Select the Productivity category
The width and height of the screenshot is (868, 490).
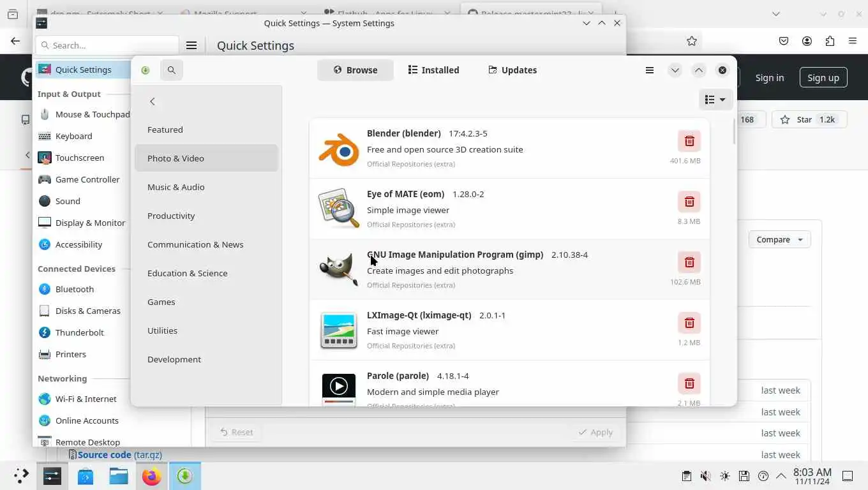(x=206, y=216)
